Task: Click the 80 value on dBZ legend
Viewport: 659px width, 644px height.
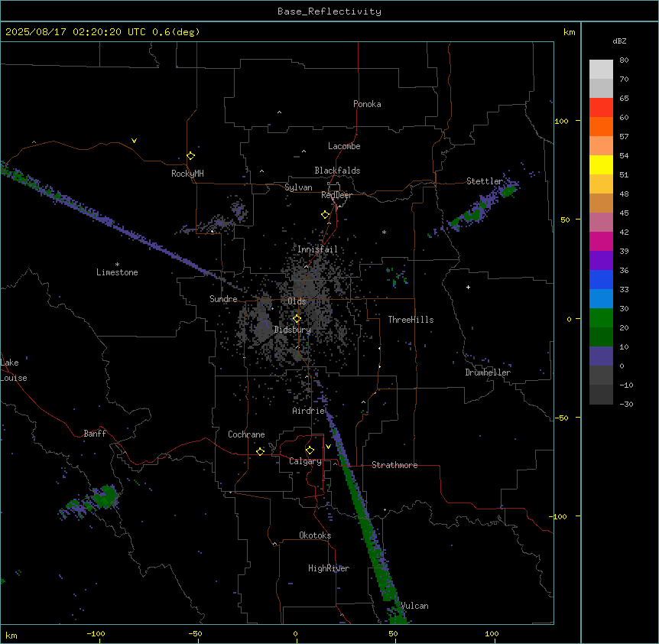Action: click(x=624, y=60)
